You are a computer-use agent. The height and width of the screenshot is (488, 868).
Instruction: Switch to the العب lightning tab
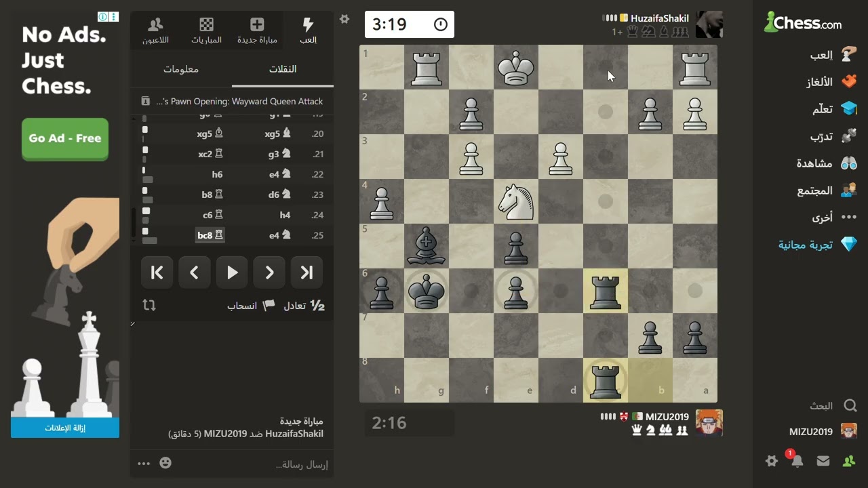(x=308, y=30)
